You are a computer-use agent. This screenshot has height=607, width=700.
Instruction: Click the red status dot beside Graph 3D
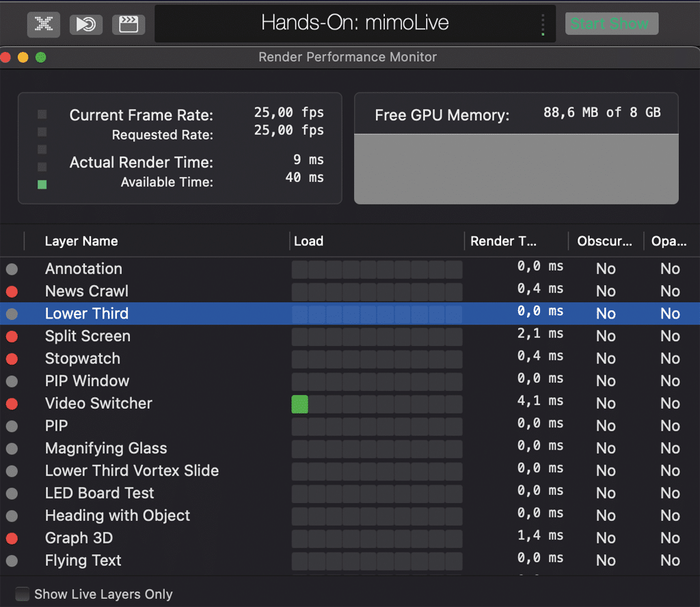pos(12,538)
